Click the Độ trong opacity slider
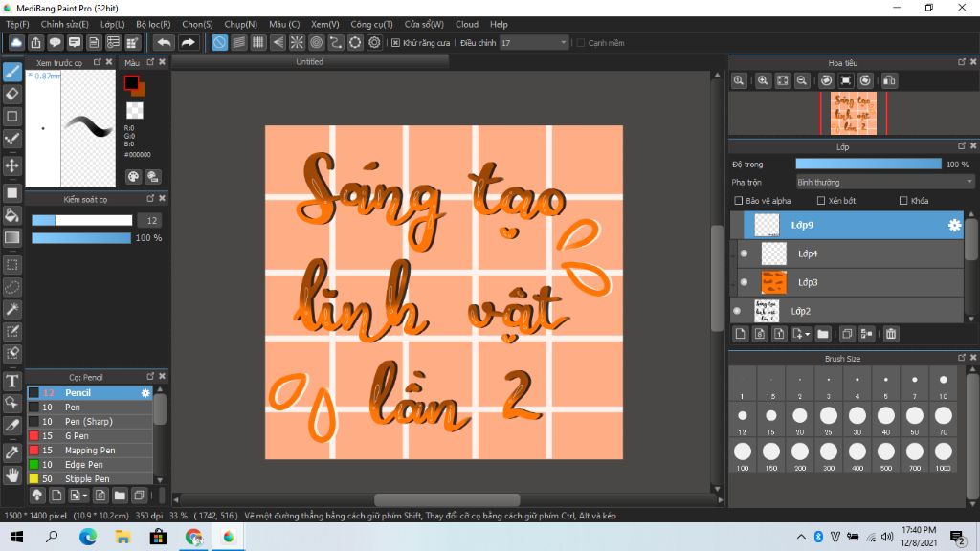980x551 pixels. 868,165
